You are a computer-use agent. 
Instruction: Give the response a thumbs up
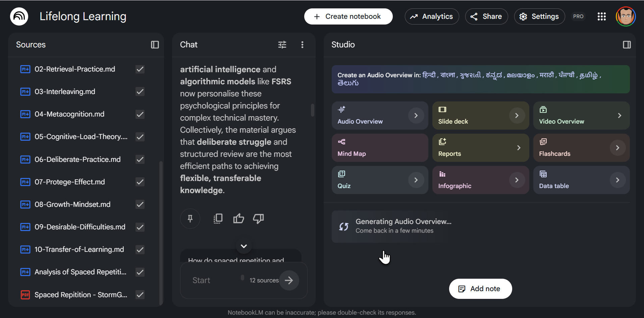coord(238,219)
